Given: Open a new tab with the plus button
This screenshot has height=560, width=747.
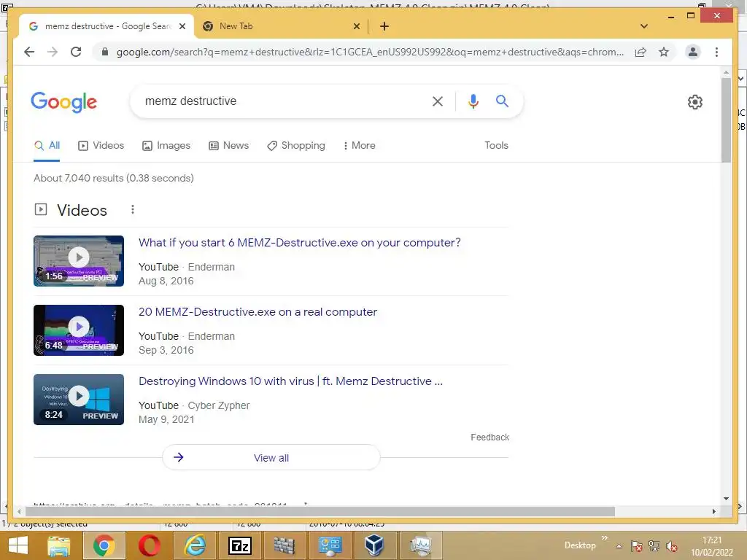Looking at the screenshot, I should tap(384, 26).
